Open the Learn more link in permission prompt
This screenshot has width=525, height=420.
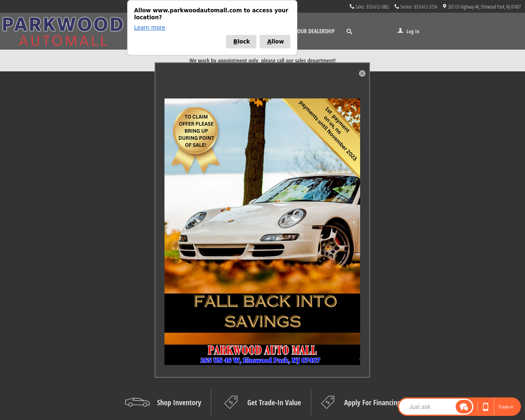(x=150, y=27)
